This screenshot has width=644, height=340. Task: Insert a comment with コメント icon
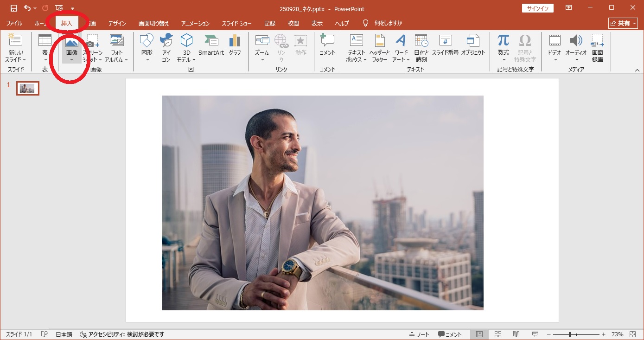(327, 46)
